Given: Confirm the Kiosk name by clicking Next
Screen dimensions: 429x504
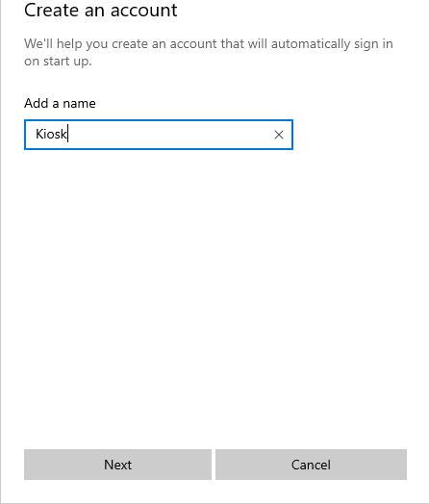Looking at the screenshot, I should [x=117, y=465].
